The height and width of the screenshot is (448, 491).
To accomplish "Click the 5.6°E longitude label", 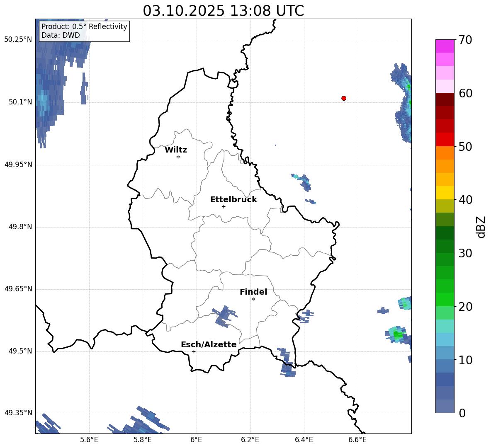I will 89,440.
